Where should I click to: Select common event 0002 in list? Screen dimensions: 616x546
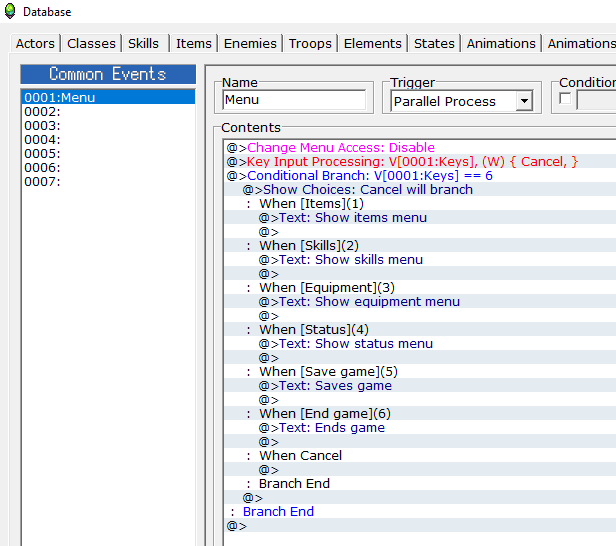[108, 112]
